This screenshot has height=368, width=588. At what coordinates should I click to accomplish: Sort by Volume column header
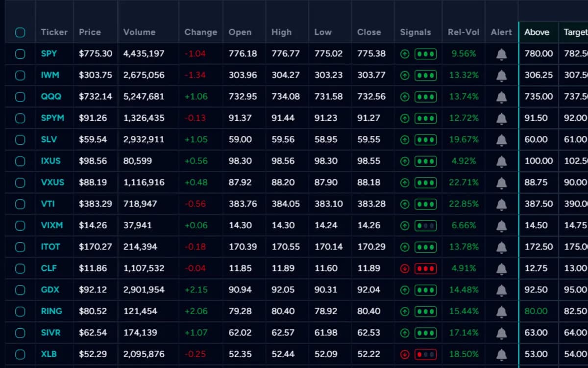139,32
